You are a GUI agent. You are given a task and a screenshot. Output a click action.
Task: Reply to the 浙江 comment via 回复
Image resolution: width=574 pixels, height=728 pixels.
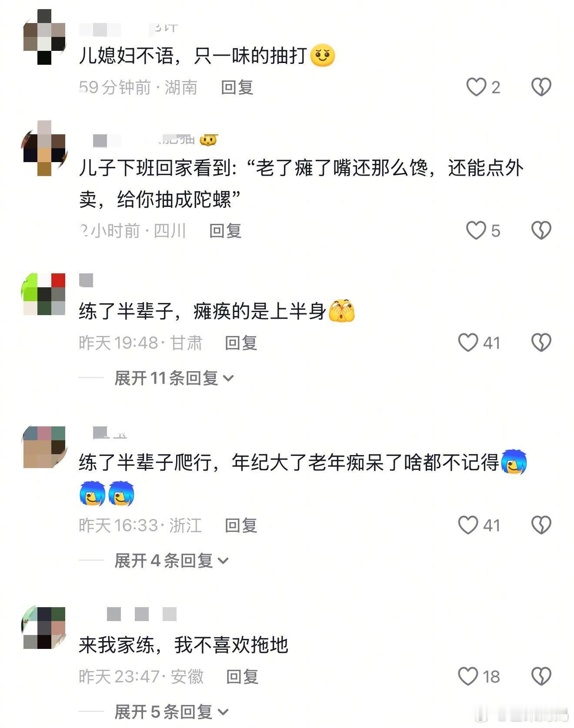241,525
